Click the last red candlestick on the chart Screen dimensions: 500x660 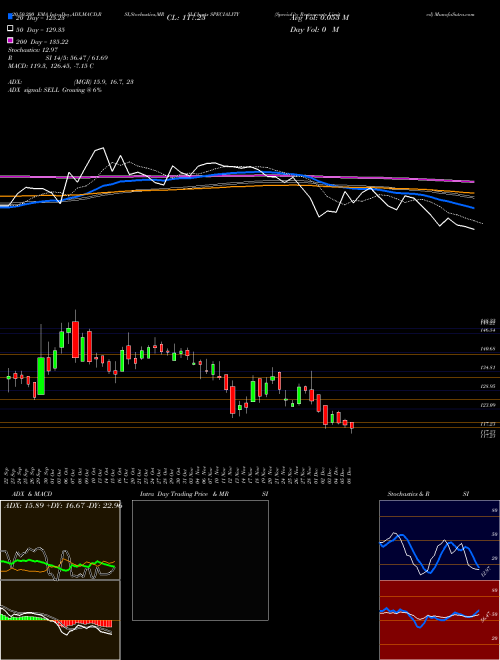pyautogui.click(x=352, y=426)
